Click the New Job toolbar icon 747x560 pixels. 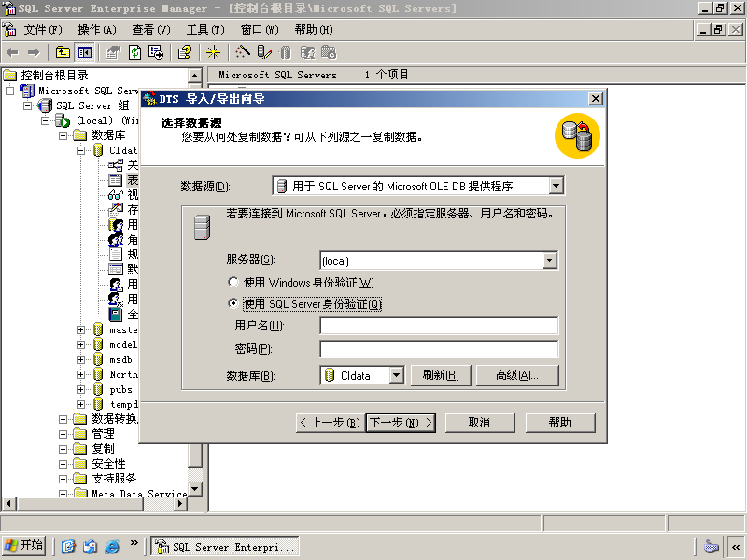329,52
